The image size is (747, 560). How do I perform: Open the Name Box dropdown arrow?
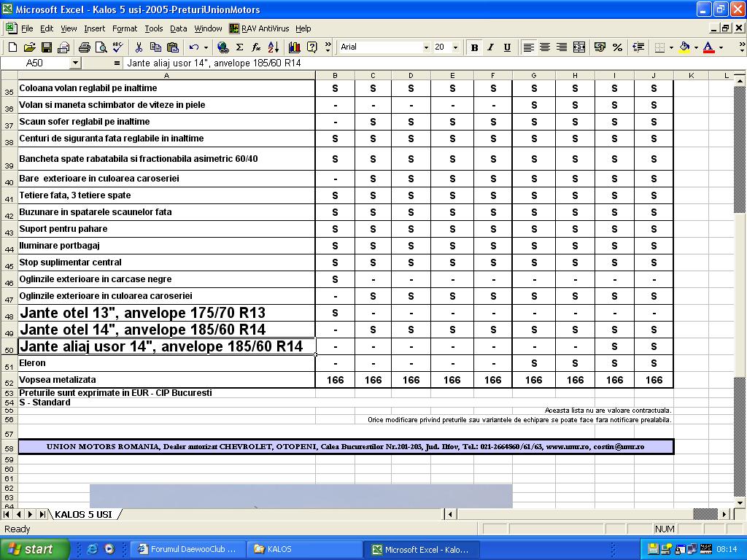(74, 63)
